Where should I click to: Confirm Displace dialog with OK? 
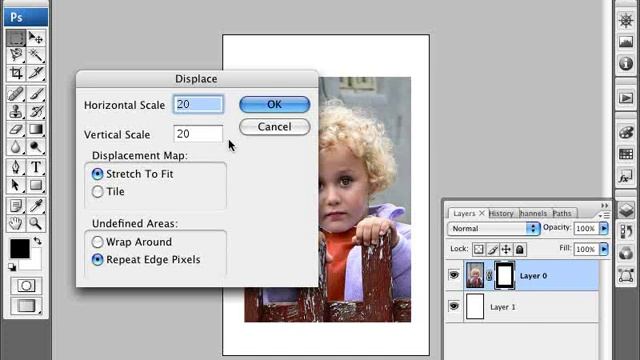point(275,104)
